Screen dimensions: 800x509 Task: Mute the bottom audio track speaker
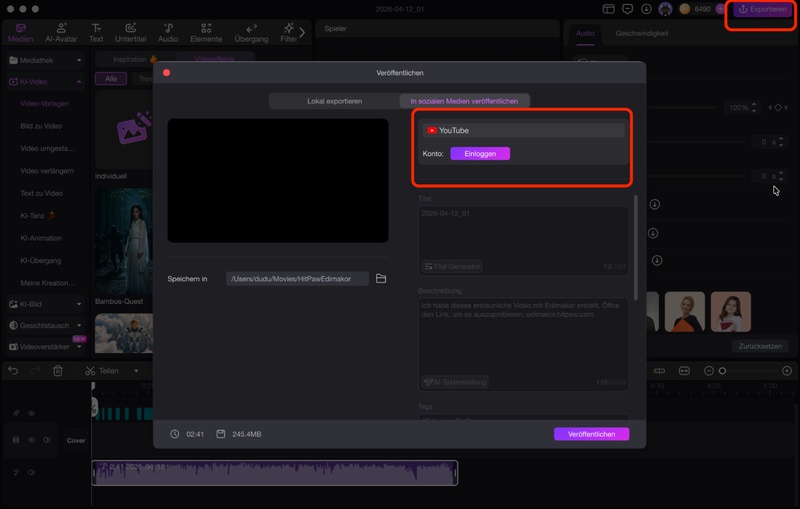click(x=32, y=472)
